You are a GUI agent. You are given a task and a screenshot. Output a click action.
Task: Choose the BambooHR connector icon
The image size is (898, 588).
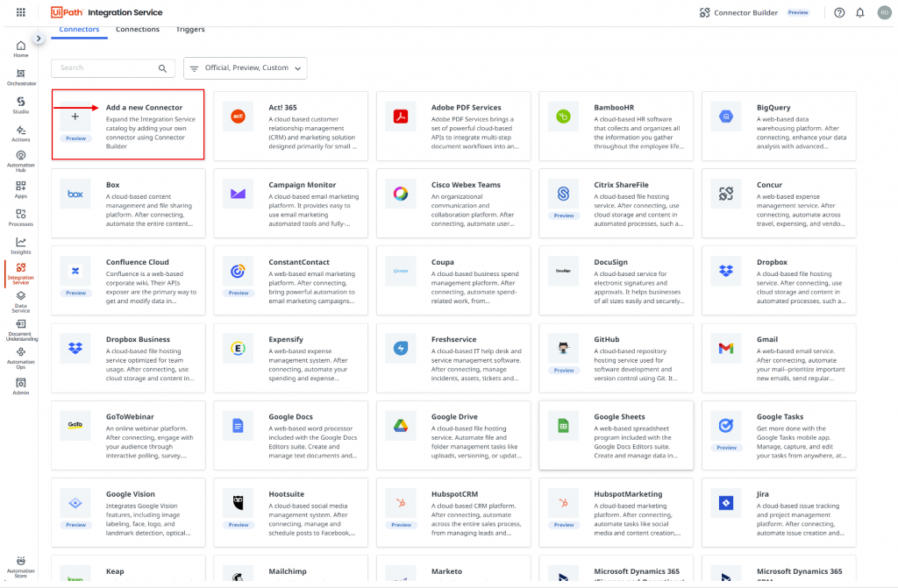click(x=563, y=117)
